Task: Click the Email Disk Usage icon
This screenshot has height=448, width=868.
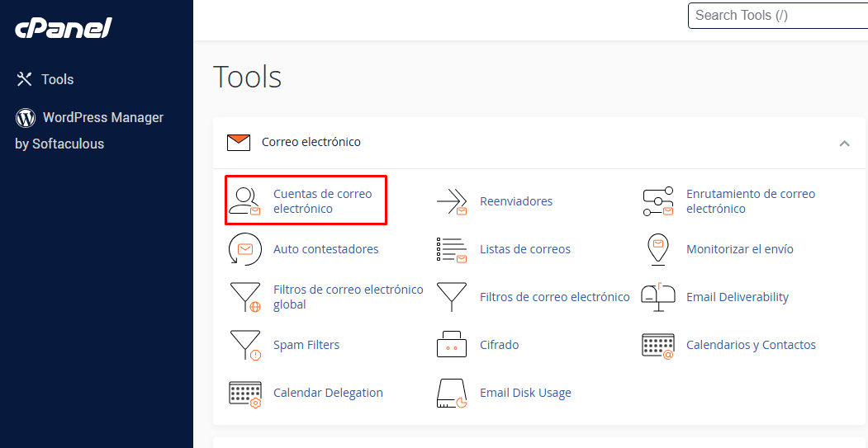Action: point(452,393)
